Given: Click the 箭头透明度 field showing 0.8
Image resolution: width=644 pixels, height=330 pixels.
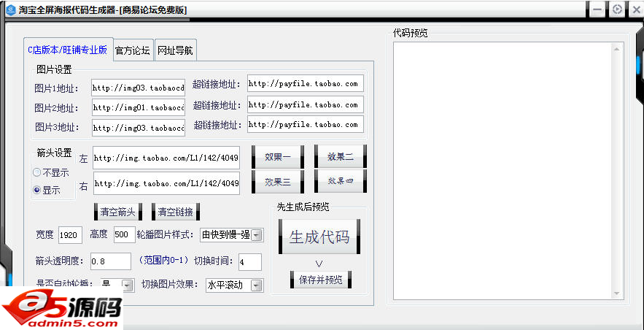Looking at the screenshot, I should 110,261.
